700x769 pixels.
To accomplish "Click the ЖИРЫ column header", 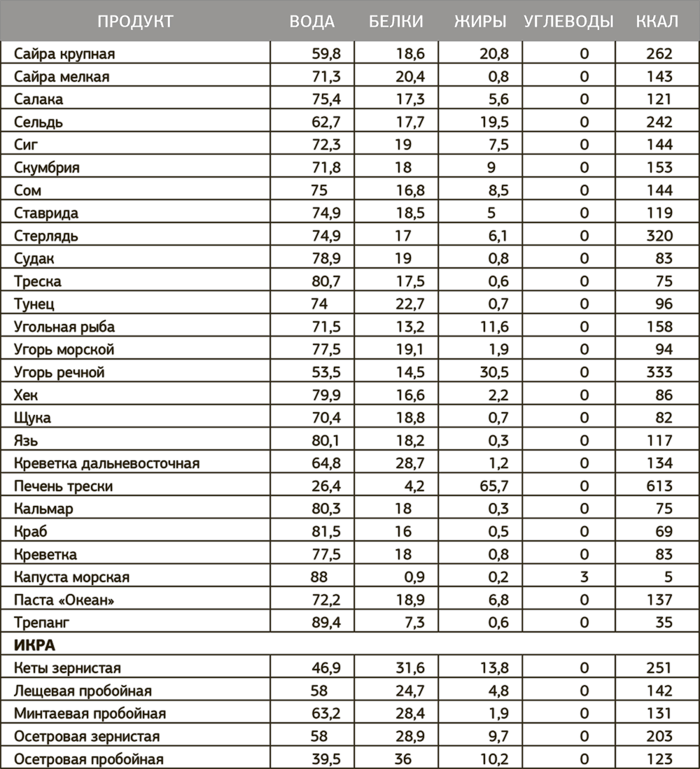I will [480, 22].
